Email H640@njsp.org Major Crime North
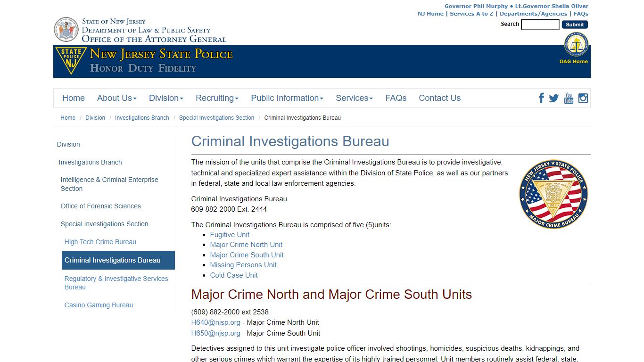The image size is (644, 362). click(x=215, y=322)
